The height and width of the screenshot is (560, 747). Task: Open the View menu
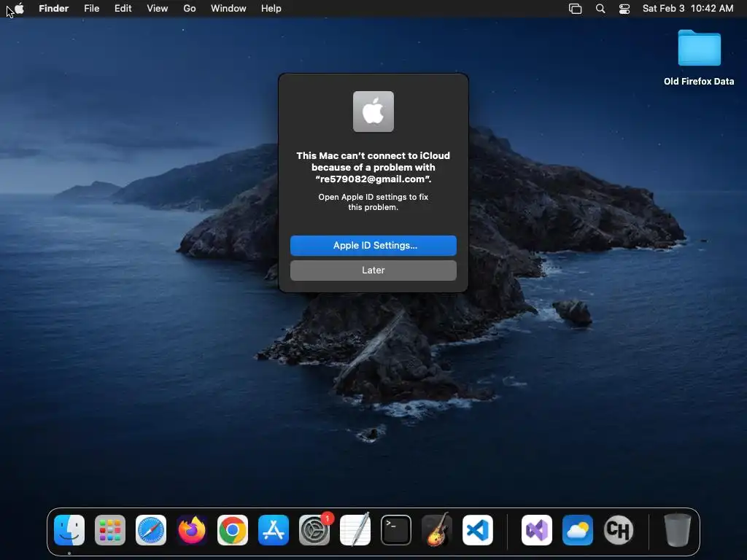pos(158,9)
